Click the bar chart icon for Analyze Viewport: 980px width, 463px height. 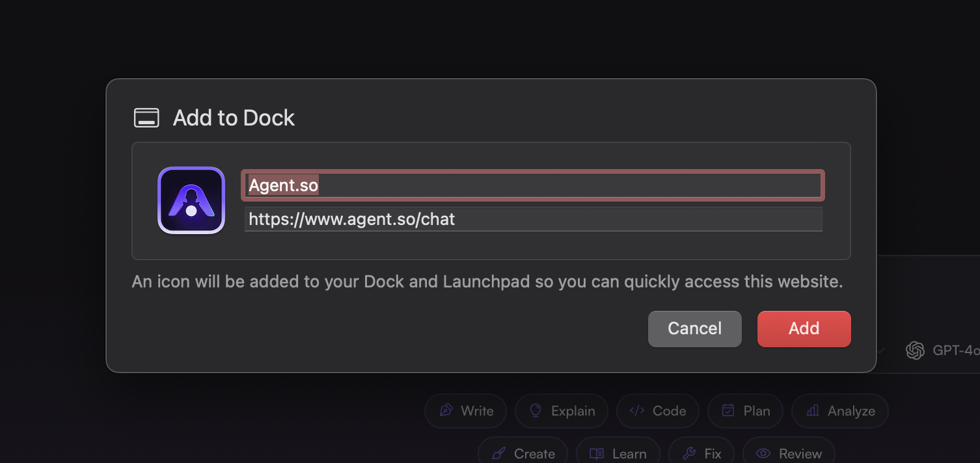813,411
